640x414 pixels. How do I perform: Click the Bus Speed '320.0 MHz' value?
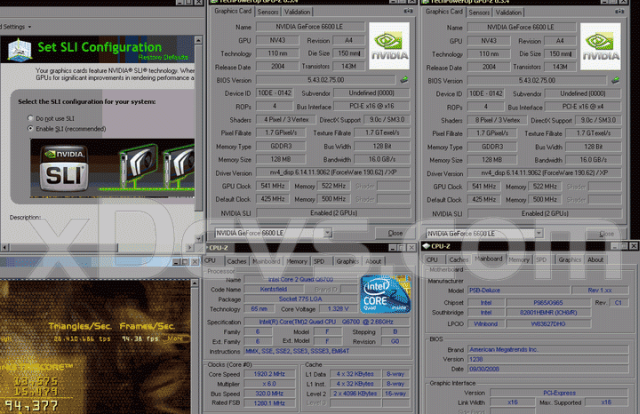click(269, 394)
